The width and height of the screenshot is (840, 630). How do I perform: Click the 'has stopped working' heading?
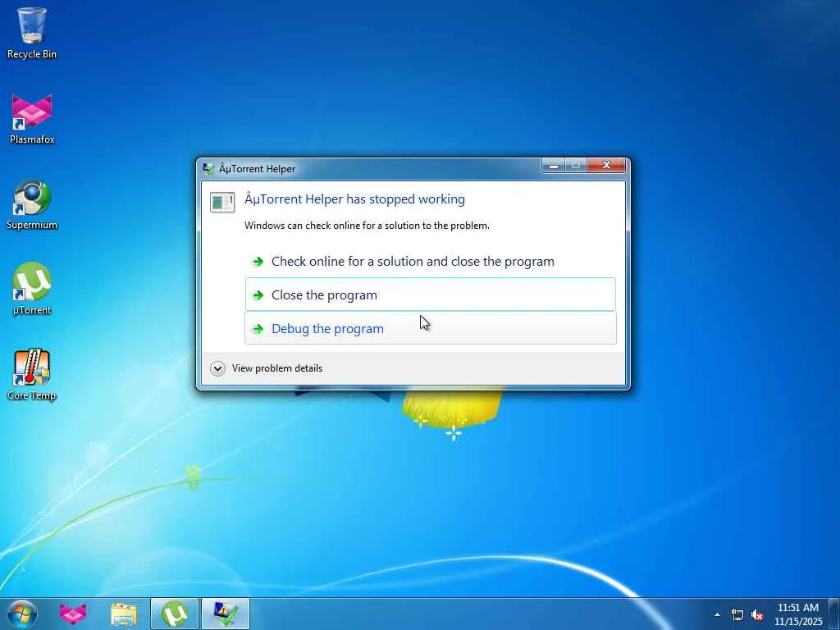pos(354,199)
